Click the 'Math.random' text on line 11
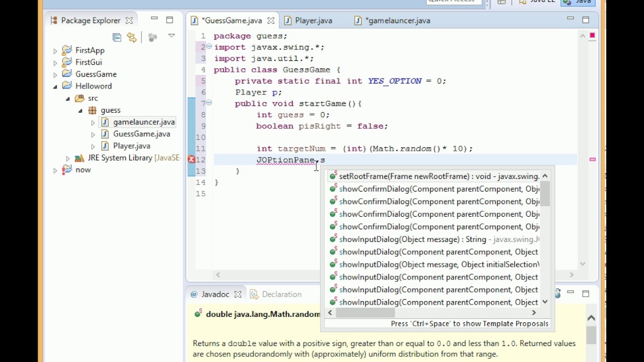644x362 pixels. [x=402, y=149]
